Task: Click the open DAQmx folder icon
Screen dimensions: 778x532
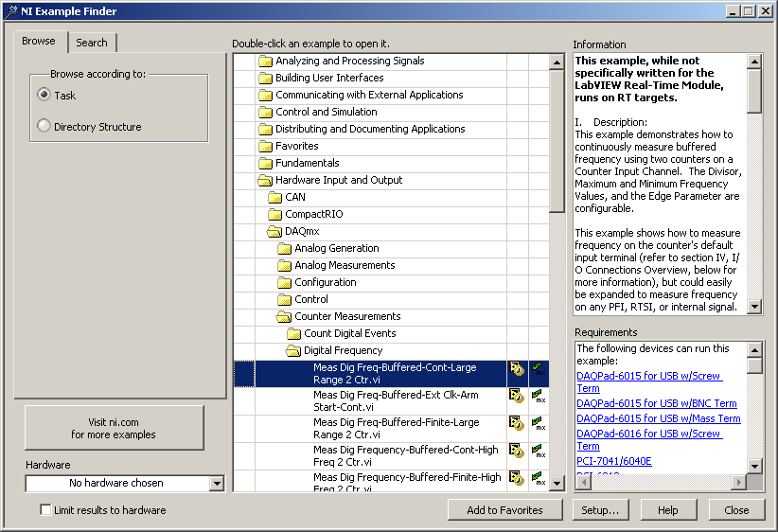Action: [x=274, y=231]
